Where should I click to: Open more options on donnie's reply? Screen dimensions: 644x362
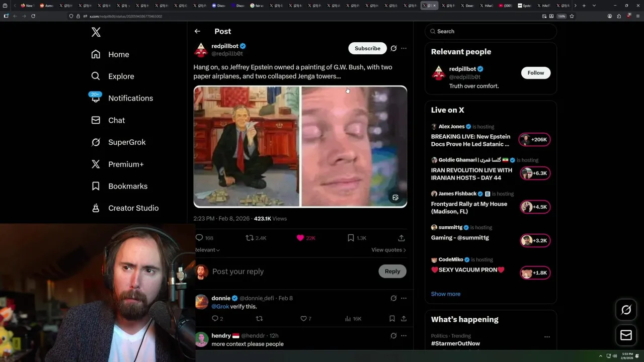(404, 298)
